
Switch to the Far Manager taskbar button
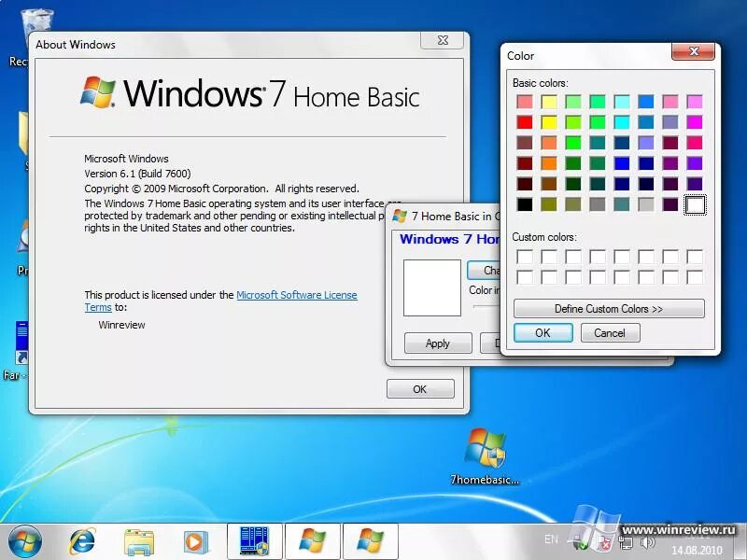255,541
